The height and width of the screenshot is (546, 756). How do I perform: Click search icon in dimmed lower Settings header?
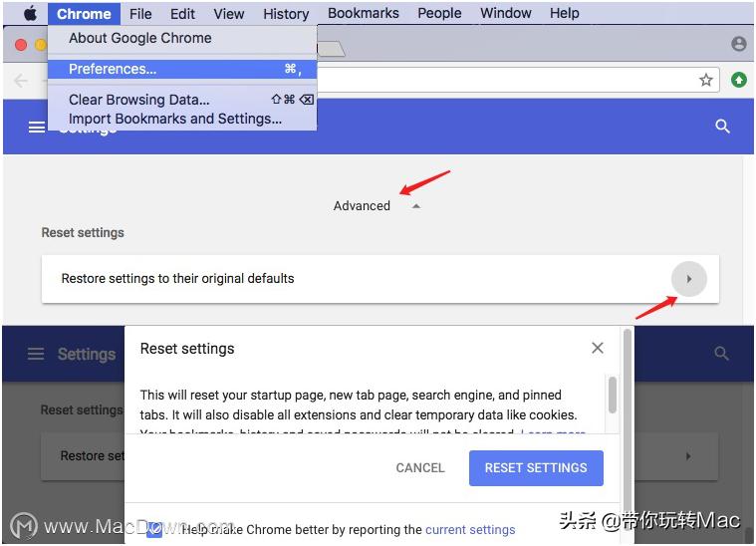(721, 354)
